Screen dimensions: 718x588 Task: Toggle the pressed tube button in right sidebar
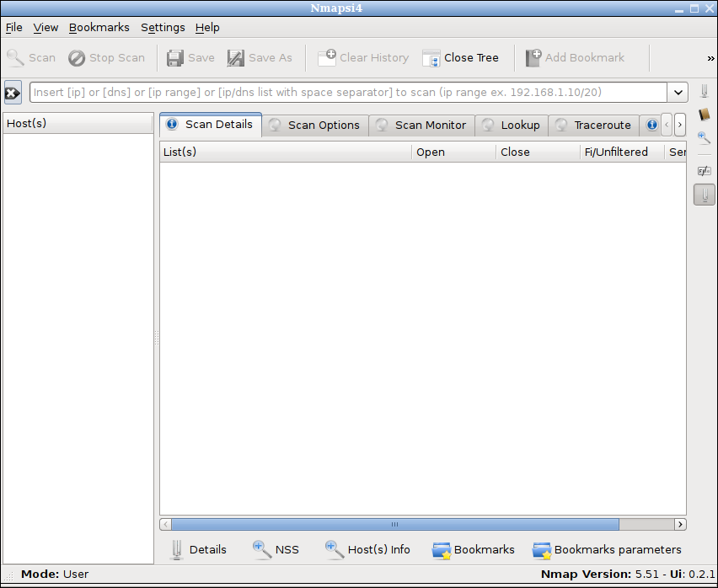coord(705,195)
